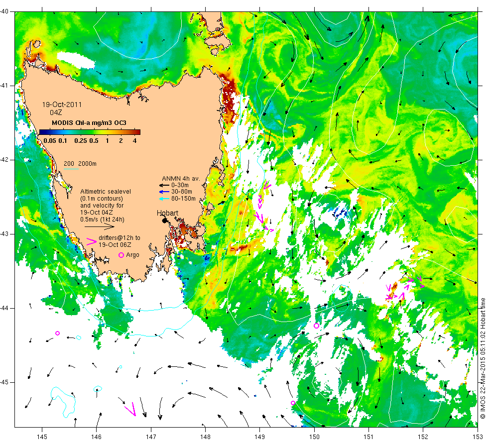Click the 04Z time label below the date
This screenshot has height=448, width=488.
click(x=56, y=112)
